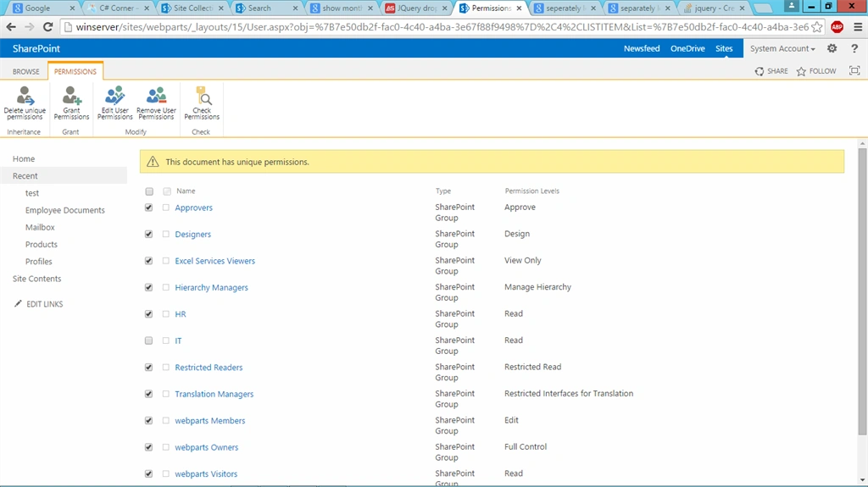The image size is (868, 487).
Task: Open Grant Permissions in ribbon
Action: [71, 103]
